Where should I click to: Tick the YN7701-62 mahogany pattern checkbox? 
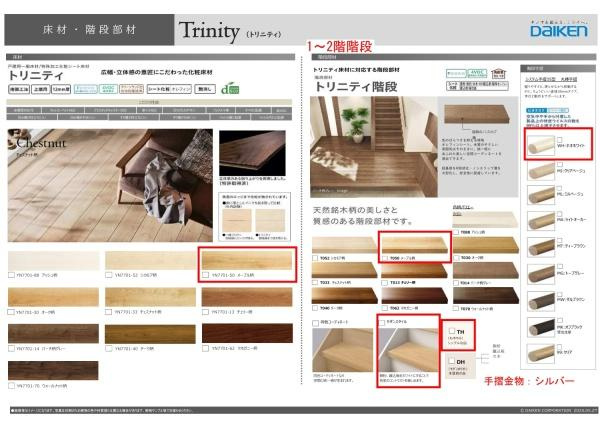[205, 348]
